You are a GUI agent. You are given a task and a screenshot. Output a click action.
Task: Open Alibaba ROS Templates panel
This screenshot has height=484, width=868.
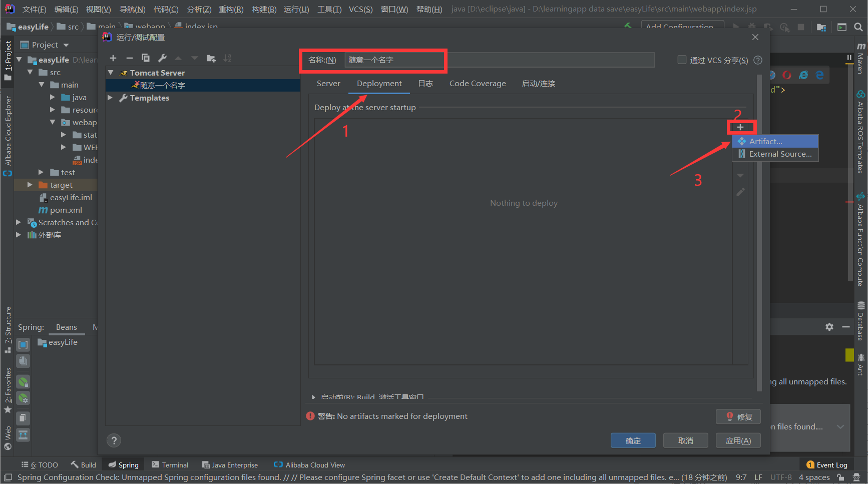click(861, 132)
